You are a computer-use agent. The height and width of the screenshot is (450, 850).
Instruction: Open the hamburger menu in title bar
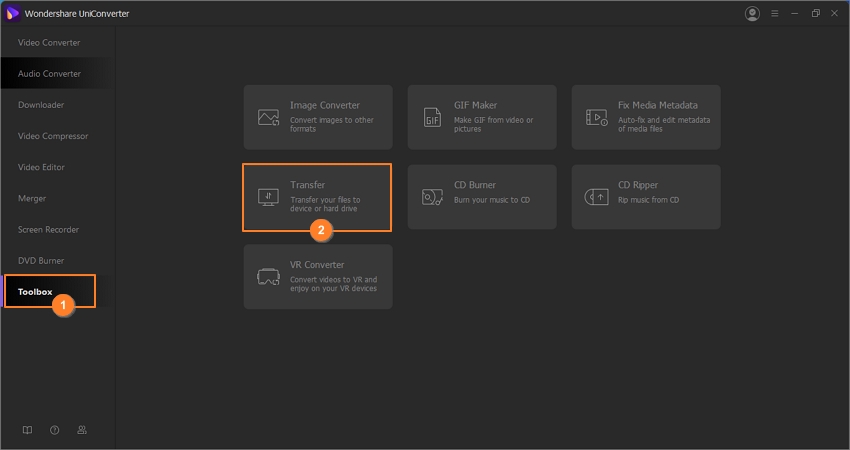tap(775, 14)
